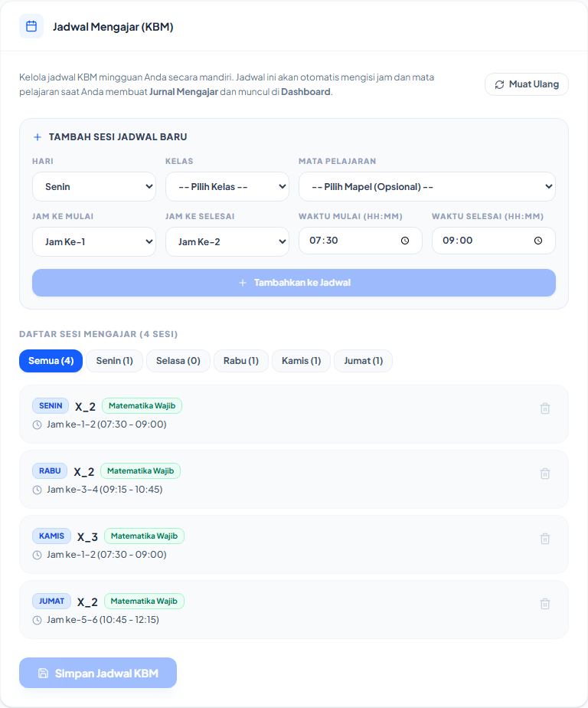Screen dimensions: 588x708
Task: Click Matematika Wajib tag in JUMAT row
Action: click(145, 601)
